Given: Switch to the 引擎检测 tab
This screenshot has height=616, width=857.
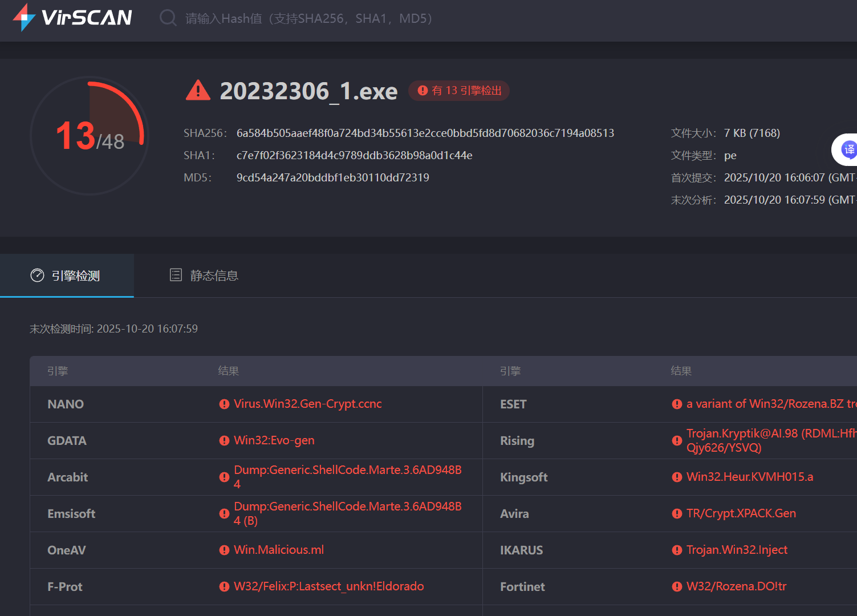Looking at the screenshot, I should pos(67,275).
